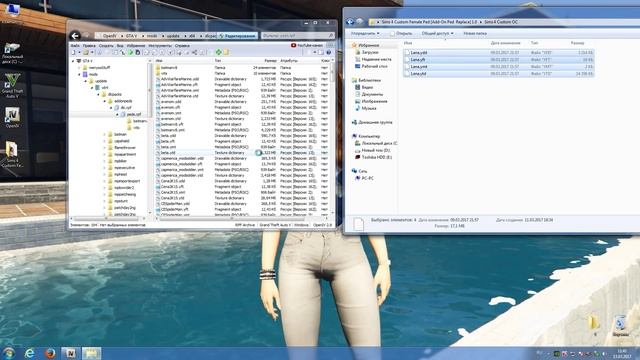Collapse the mods node in OpenIV tree
The height and width of the screenshot is (360, 640).
(80, 74)
